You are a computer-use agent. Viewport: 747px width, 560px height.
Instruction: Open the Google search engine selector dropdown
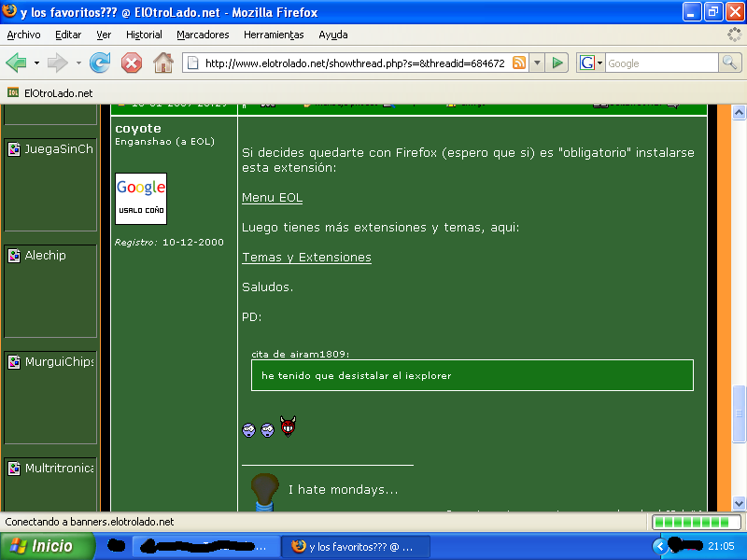[599, 63]
